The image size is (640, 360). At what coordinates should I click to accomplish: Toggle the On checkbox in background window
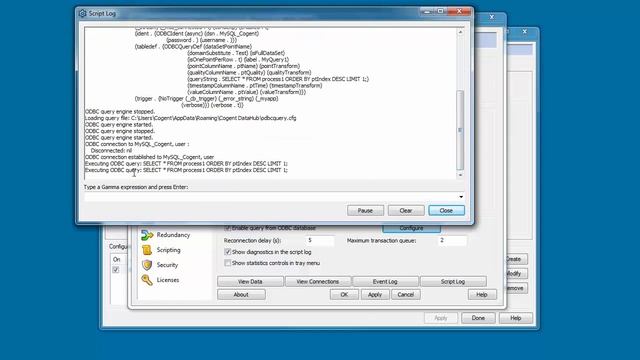[116, 270]
